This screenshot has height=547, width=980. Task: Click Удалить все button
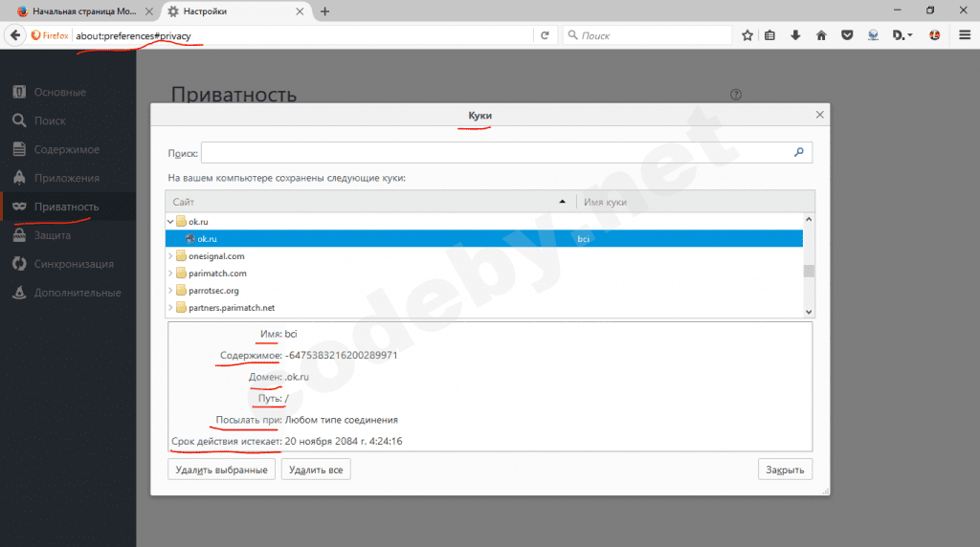pyautogui.click(x=316, y=470)
